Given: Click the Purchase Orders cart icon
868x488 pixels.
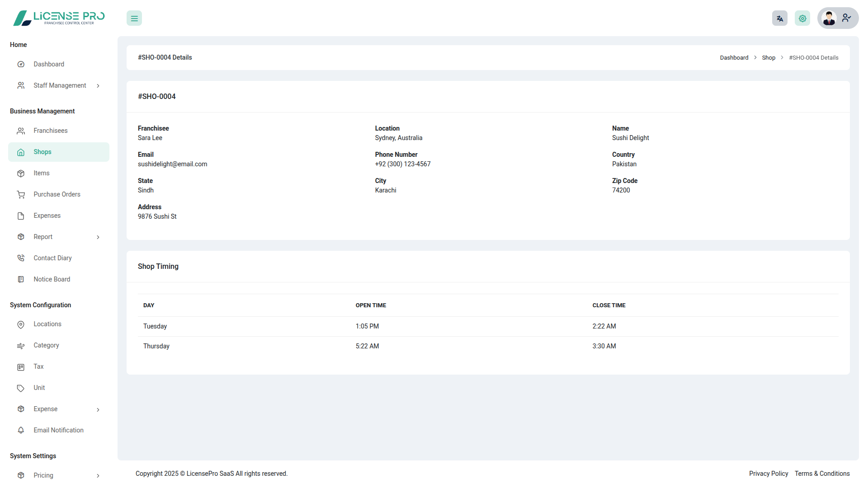Looking at the screenshot, I should click(x=21, y=195).
